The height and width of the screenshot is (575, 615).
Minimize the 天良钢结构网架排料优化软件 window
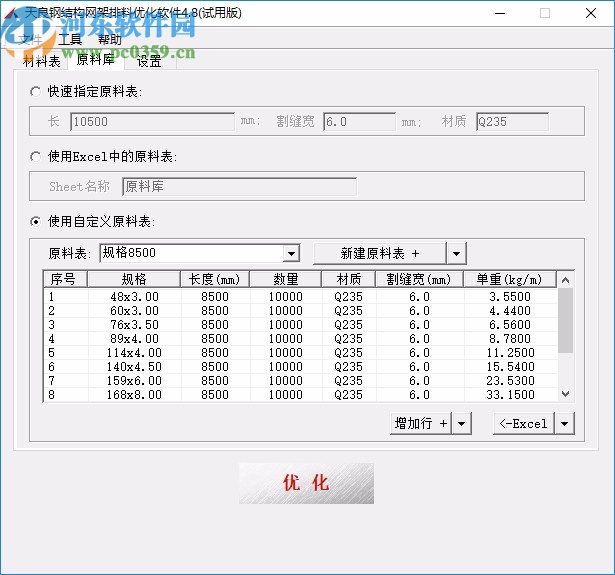(x=500, y=13)
